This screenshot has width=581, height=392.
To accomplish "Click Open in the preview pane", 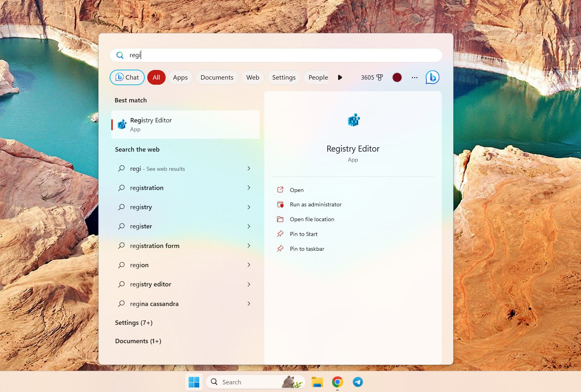I will pyautogui.click(x=297, y=190).
